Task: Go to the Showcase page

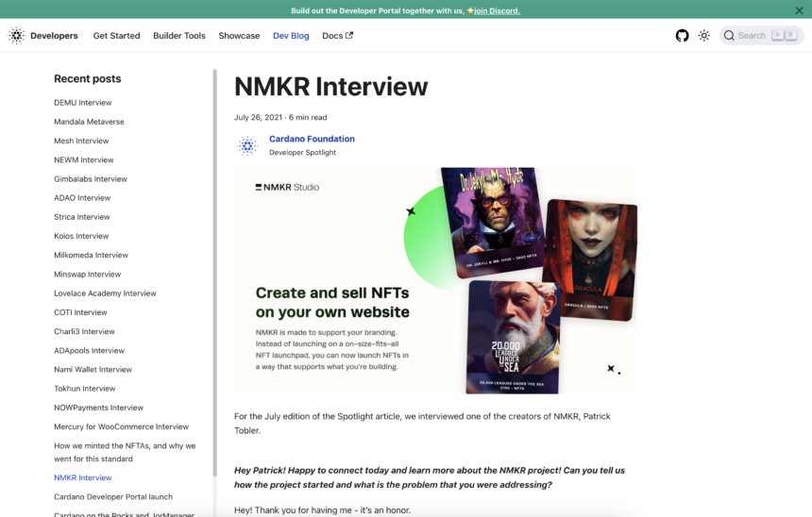Action: click(239, 36)
